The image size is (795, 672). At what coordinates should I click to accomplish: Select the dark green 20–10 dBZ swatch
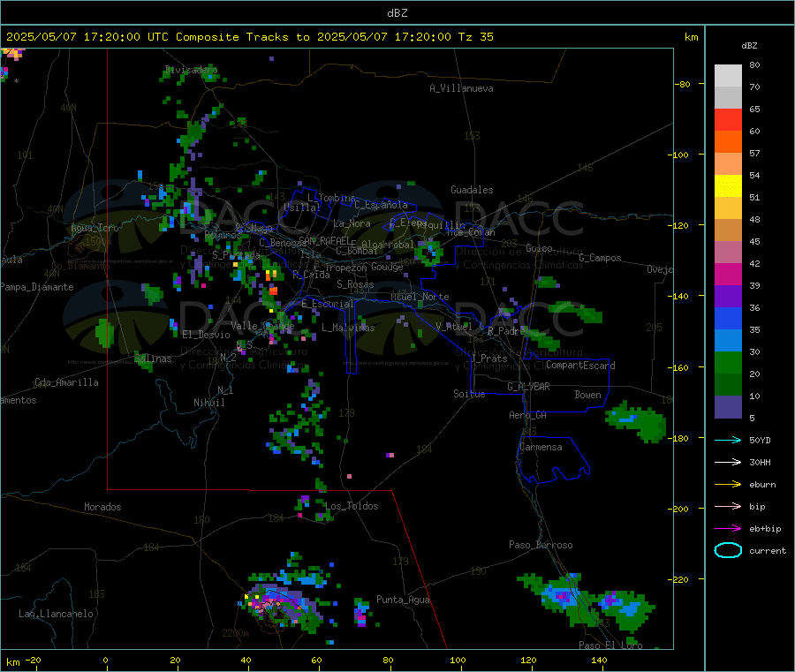coord(728,385)
